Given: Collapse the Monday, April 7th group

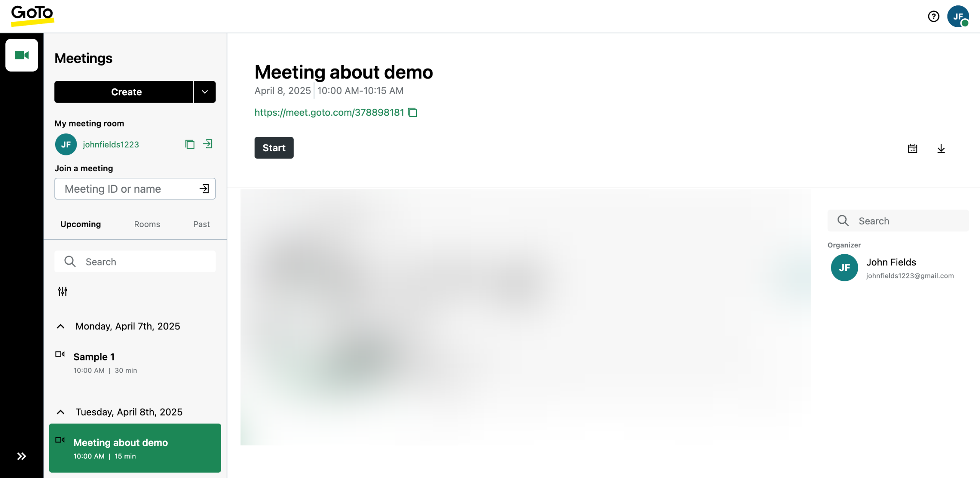Looking at the screenshot, I should [x=60, y=326].
